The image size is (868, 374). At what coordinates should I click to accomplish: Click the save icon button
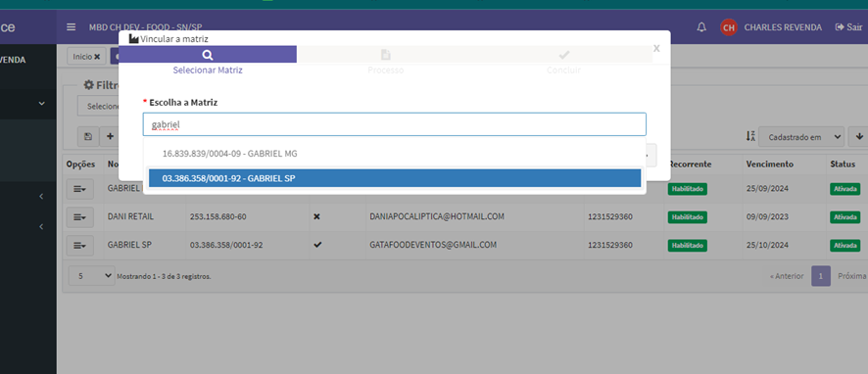tap(88, 136)
